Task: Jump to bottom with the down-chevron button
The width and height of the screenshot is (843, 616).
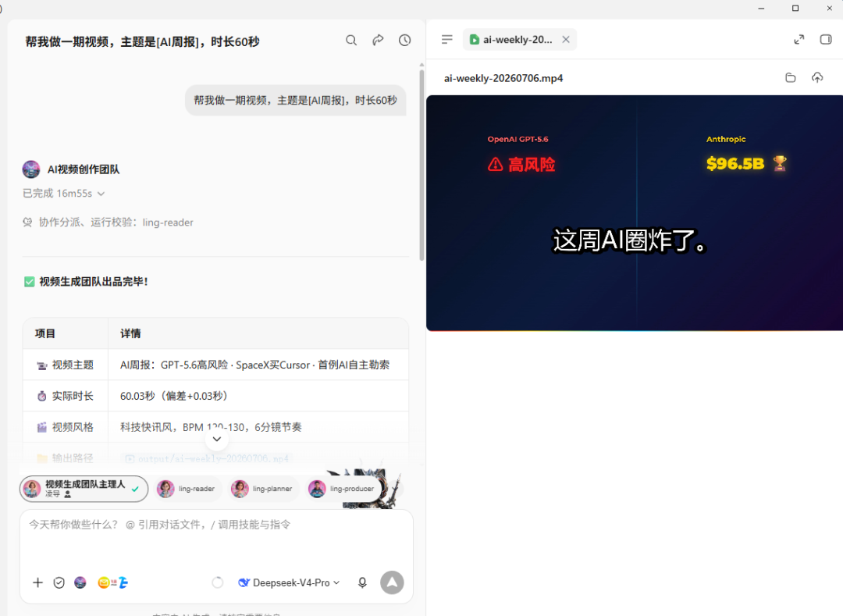Action: pos(217,439)
